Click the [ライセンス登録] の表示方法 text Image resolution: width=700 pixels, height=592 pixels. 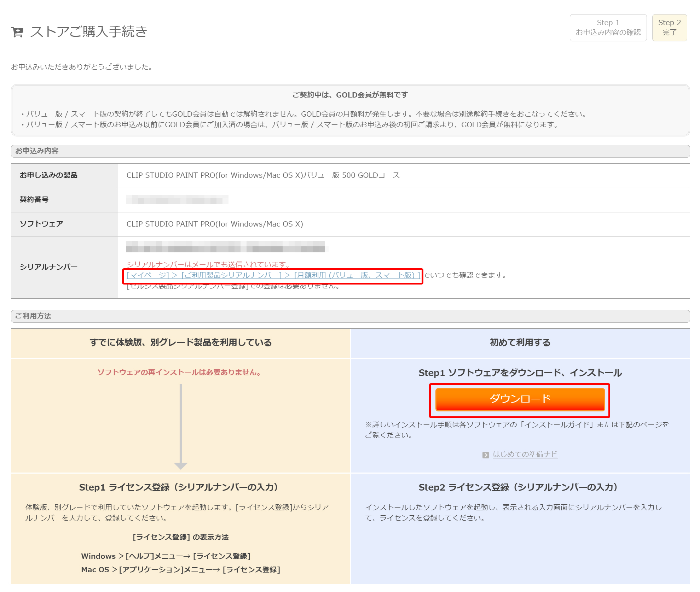pyautogui.click(x=180, y=537)
